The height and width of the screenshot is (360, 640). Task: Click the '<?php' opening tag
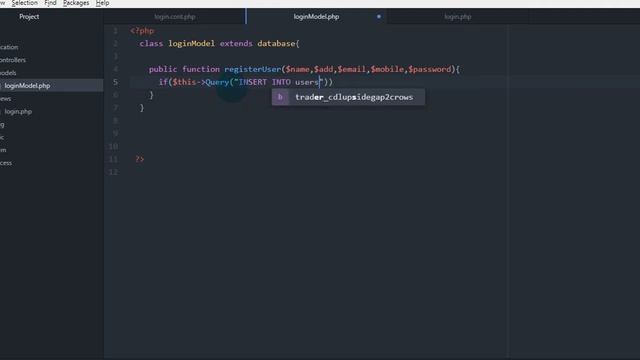coord(142,31)
